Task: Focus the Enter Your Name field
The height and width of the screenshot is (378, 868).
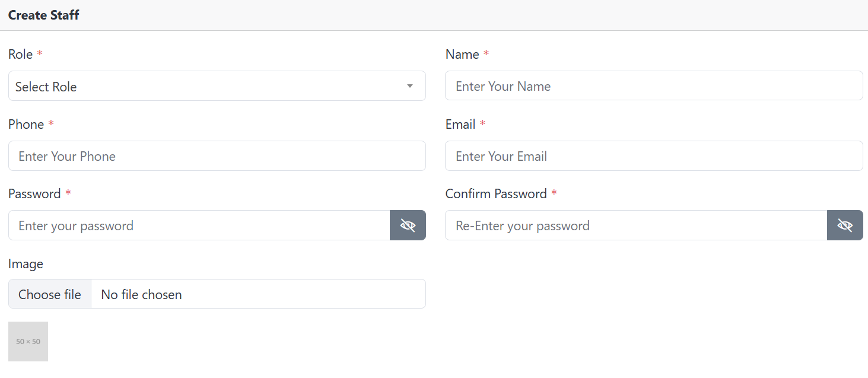Action: pyautogui.click(x=654, y=86)
